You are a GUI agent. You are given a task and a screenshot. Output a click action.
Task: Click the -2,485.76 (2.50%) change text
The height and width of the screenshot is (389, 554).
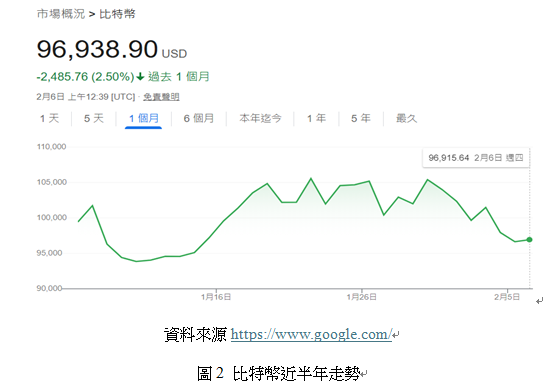coord(86,77)
